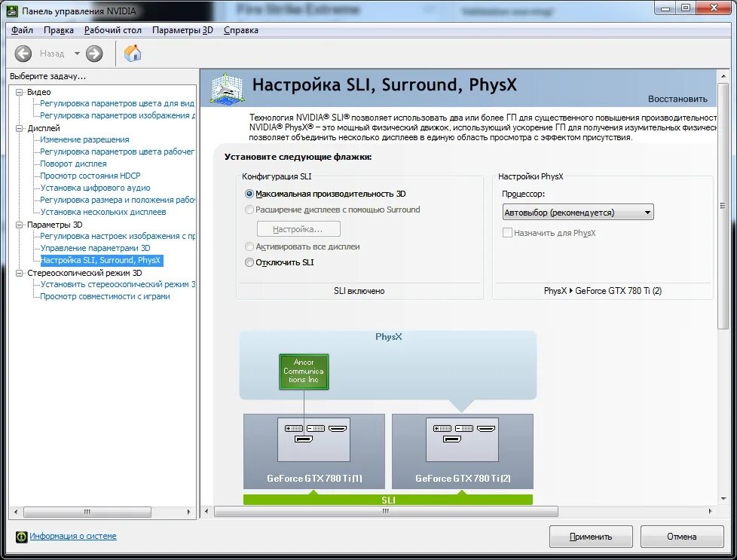737x560 pixels.
Task: Collapse the Дисплей tree node
Action: pyautogui.click(x=20, y=128)
